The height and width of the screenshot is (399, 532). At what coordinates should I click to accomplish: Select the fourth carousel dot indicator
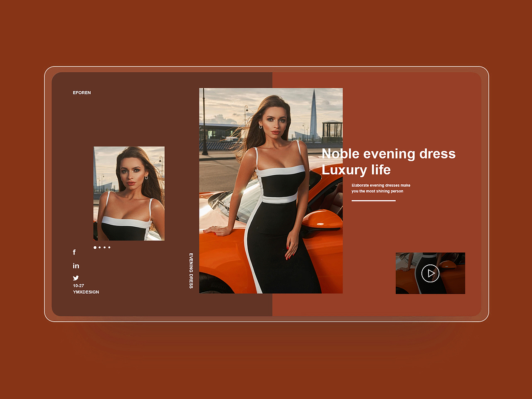(109, 247)
